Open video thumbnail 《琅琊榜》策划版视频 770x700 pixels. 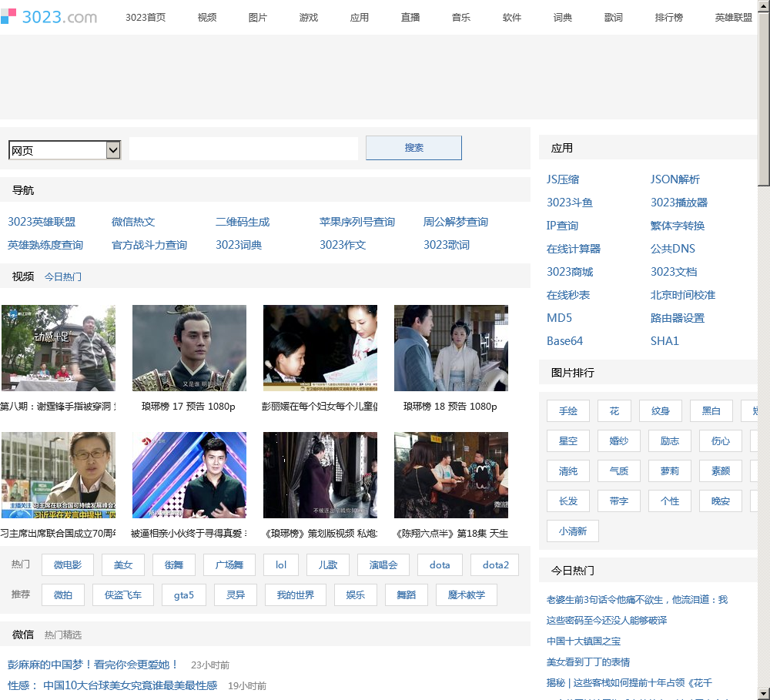point(320,475)
